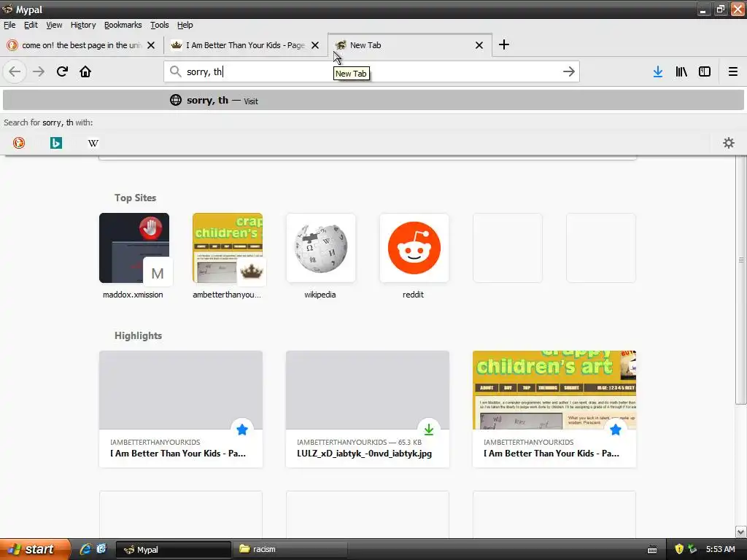Open LULZ_xD_iabtyk_-0nvd_iabtyk.jpg highlight
747x560 pixels.
click(x=368, y=409)
